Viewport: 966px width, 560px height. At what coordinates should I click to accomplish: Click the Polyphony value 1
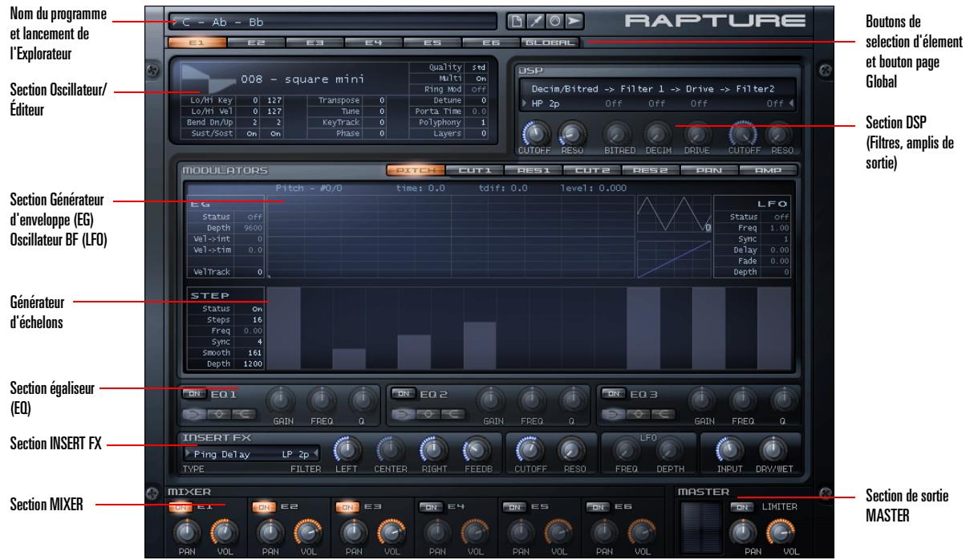pyautogui.click(x=483, y=123)
